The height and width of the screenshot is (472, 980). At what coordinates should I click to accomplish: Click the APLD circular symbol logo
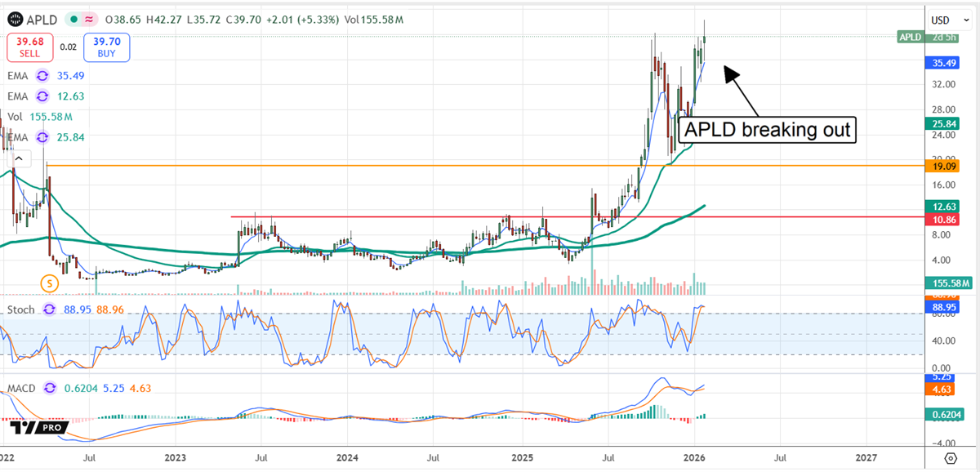coord(16,20)
